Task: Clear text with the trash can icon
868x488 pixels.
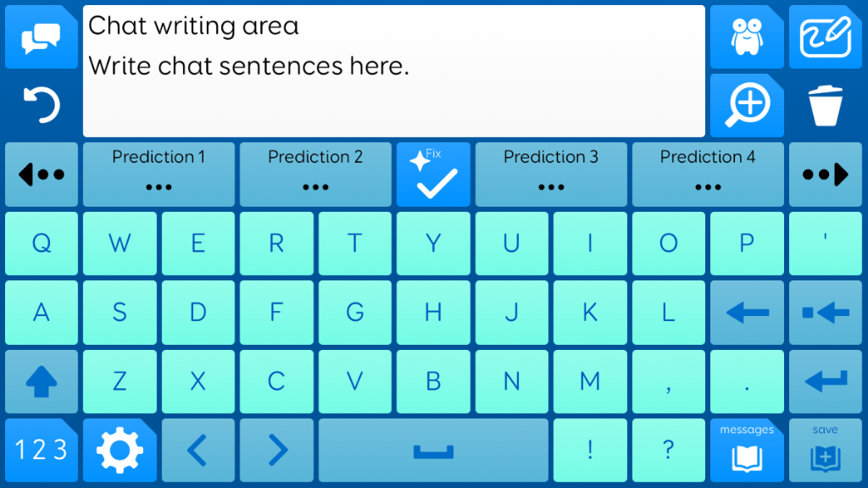Action: pos(826,105)
